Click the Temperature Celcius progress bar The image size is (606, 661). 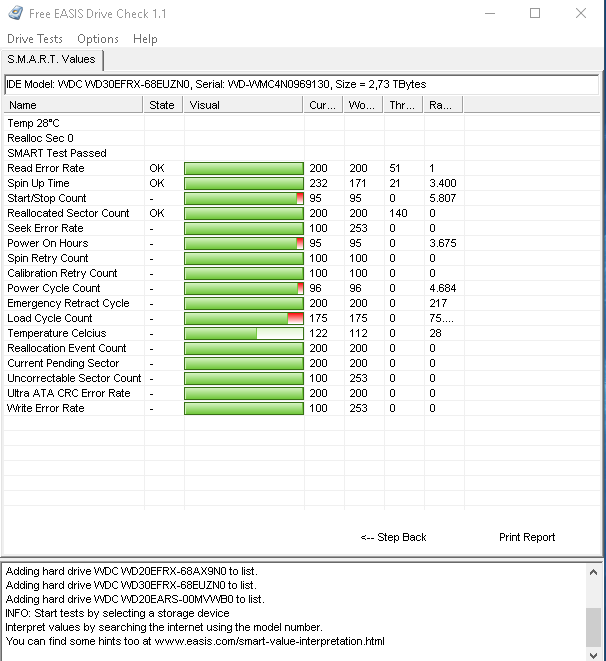pos(243,333)
